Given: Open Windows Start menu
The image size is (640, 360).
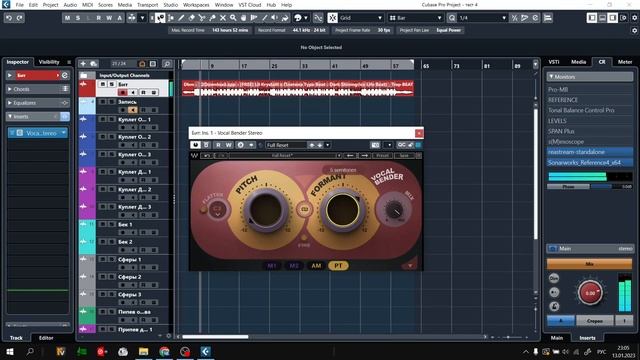Looking at the screenshot, I should 9,351.
